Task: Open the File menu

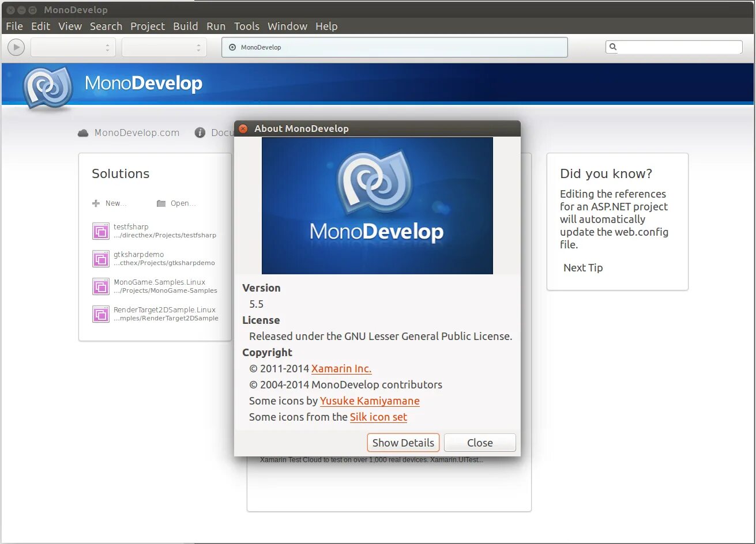Action: click(14, 26)
